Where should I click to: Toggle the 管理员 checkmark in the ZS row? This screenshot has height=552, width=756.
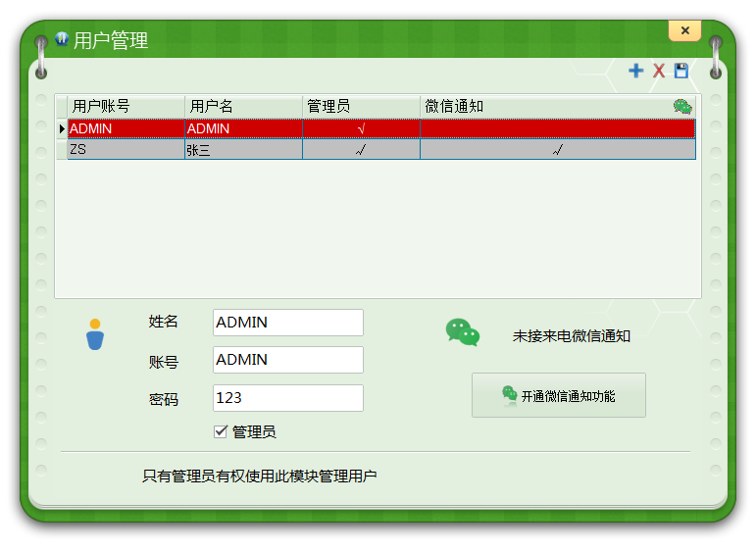(x=361, y=150)
